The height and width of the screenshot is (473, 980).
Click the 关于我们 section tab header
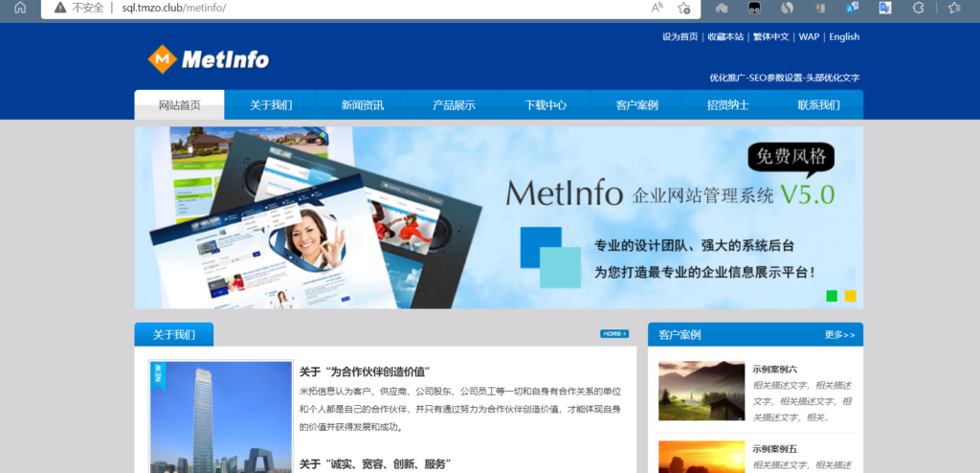click(x=174, y=335)
